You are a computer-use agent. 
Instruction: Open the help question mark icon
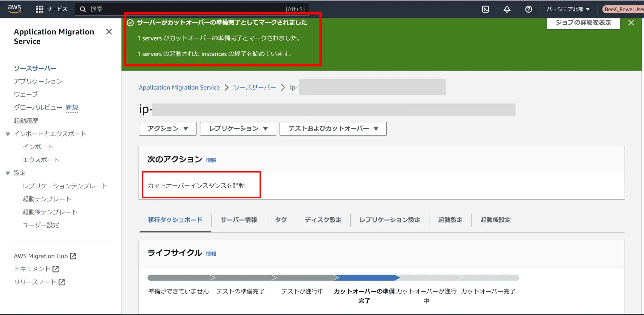click(x=528, y=9)
